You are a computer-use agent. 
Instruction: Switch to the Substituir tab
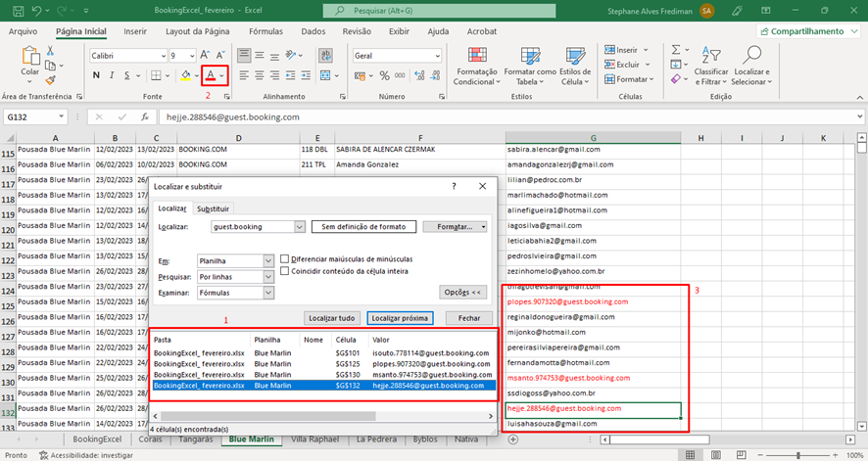pos(213,208)
